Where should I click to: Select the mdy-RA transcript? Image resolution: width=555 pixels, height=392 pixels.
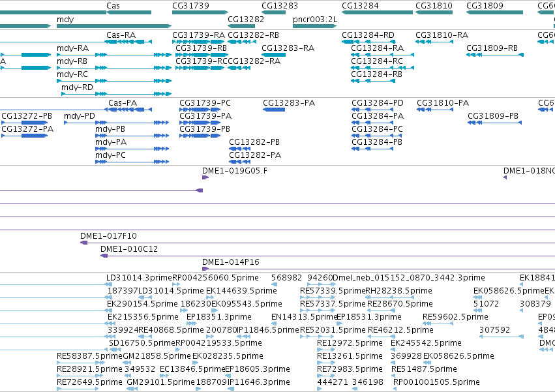(114, 55)
